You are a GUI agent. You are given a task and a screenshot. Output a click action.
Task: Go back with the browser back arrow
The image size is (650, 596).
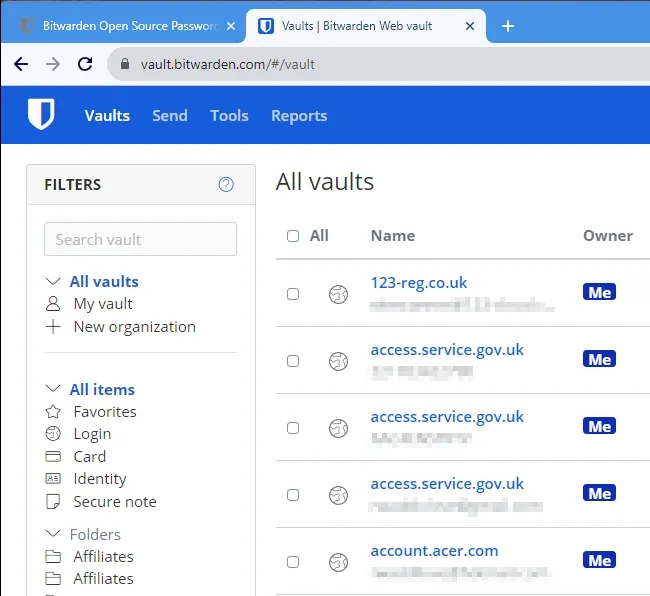pyautogui.click(x=21, y=64)
